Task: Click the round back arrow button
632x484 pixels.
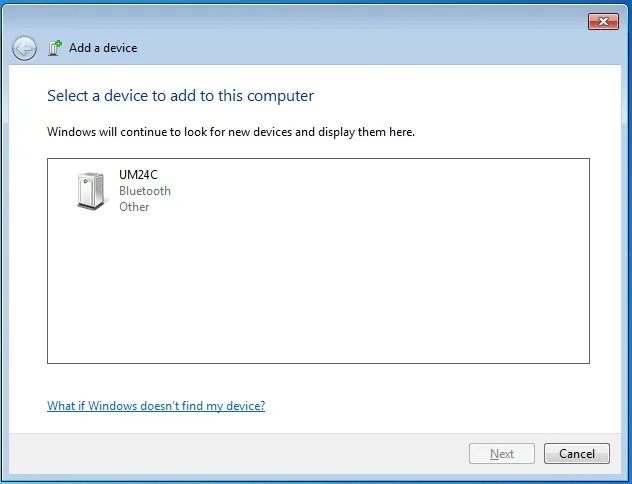Action: (24, 48)
